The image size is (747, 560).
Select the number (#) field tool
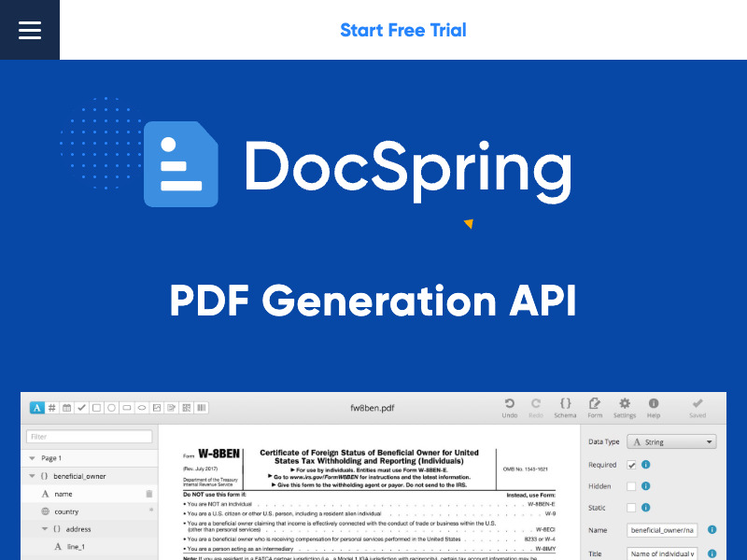[x=52, y=408]
